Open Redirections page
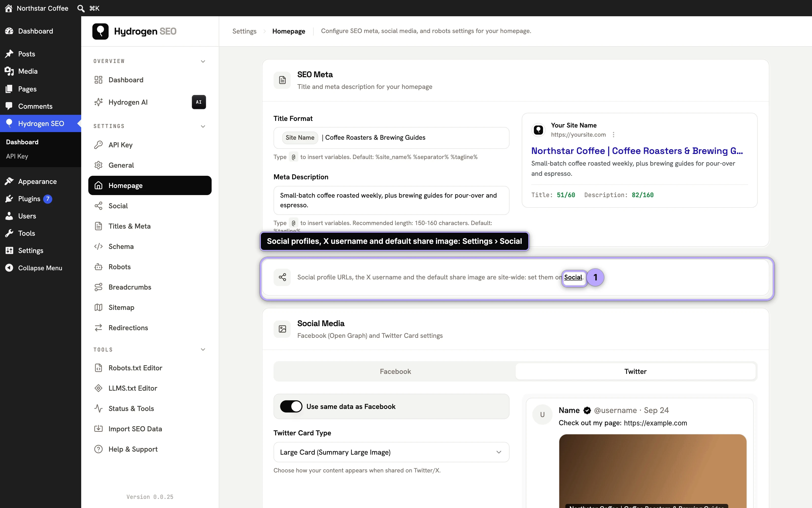Screen dimensions: 812x508 point(150,328)
